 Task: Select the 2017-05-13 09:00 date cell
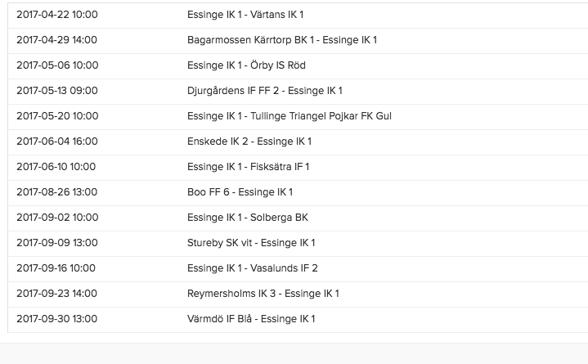click(56, 91)
